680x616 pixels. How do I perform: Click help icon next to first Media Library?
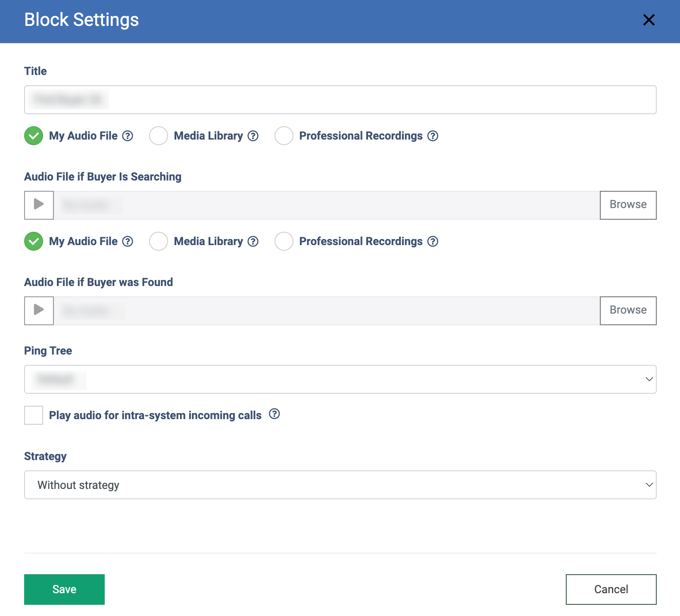(253, 136)
